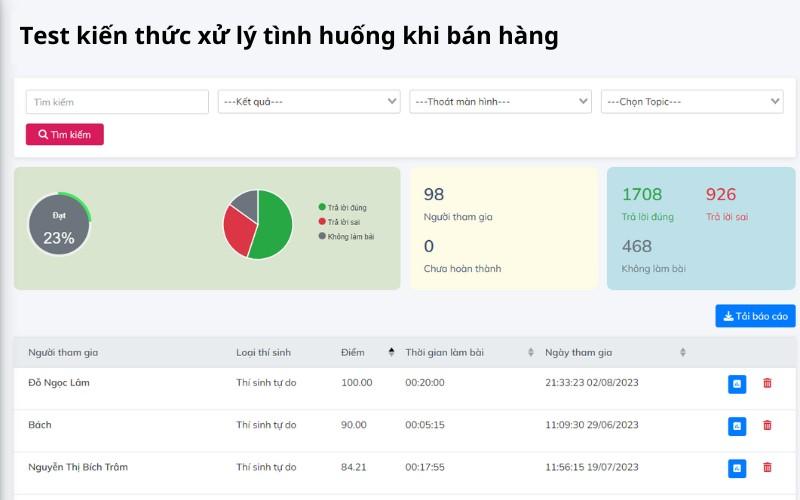The width and height of the screenshot is (800, 500).
Task: Click the Tìm kiếm search button
Action: [65, 134]
